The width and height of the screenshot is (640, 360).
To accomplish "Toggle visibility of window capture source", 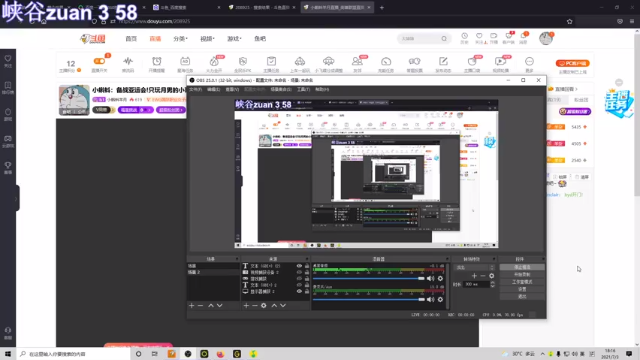I will click(x=299, y=278).
